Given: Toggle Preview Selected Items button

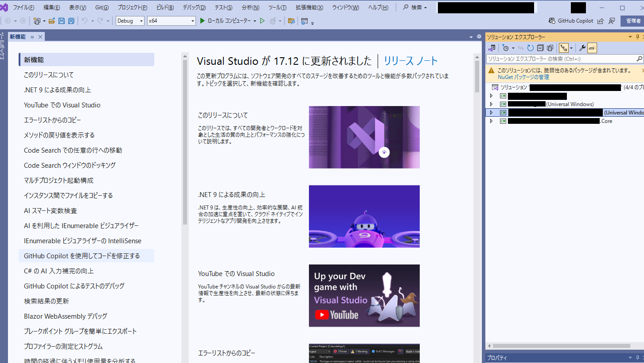Looking at the screenshot, I should tap(593, 48).
